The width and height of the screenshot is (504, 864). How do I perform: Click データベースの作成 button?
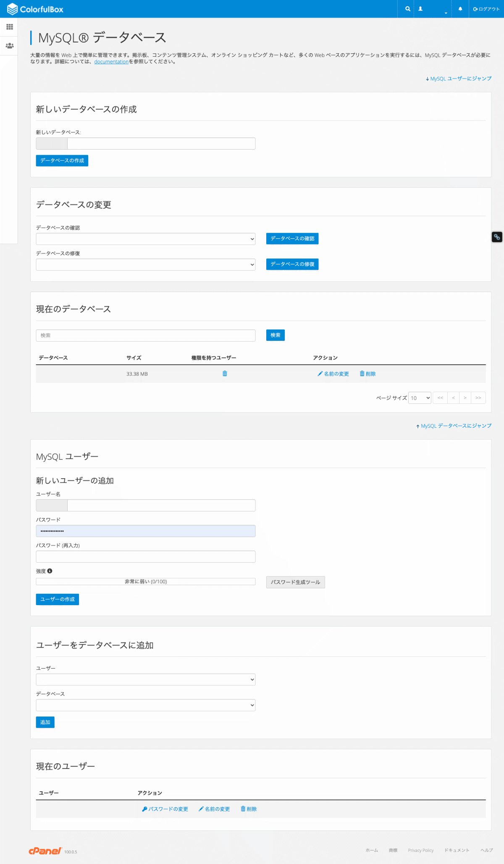(62, 161)
